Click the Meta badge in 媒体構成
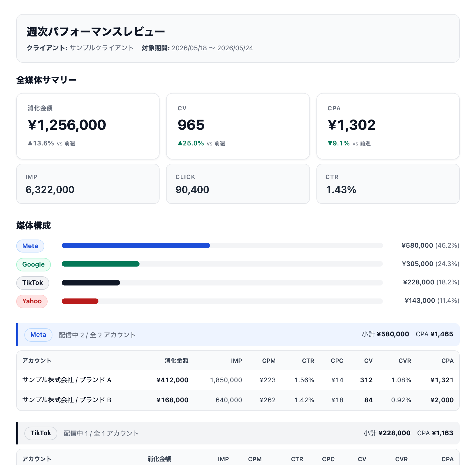 (x=30, y=246)
